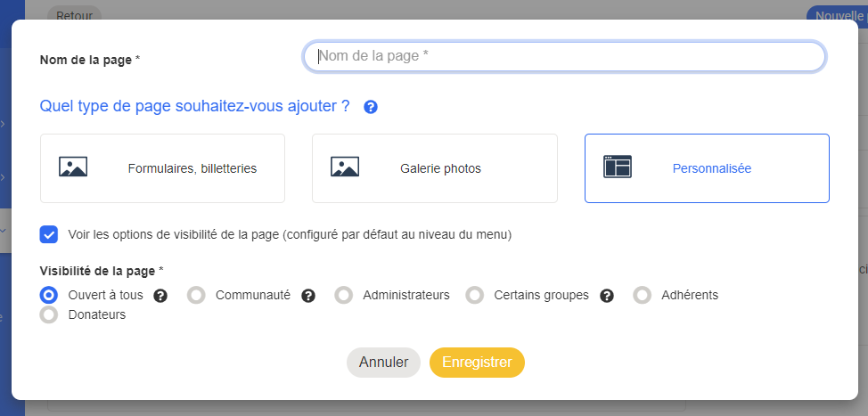Select the Administrateurs radio button

pos(344,295)
